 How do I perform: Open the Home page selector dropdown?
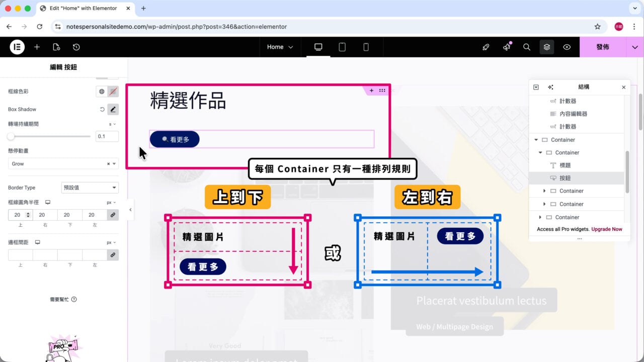click(x=280, y=47)
